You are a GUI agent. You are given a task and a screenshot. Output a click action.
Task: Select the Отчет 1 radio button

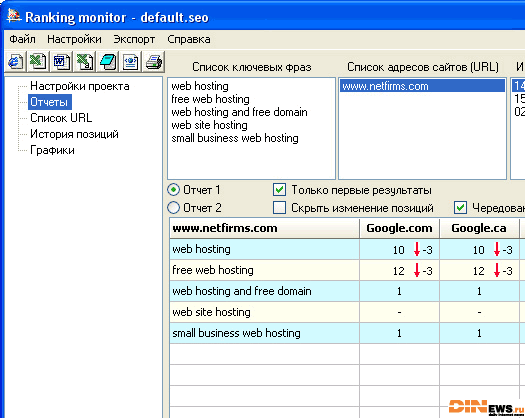pyautogui.click(x=173, y=190)
